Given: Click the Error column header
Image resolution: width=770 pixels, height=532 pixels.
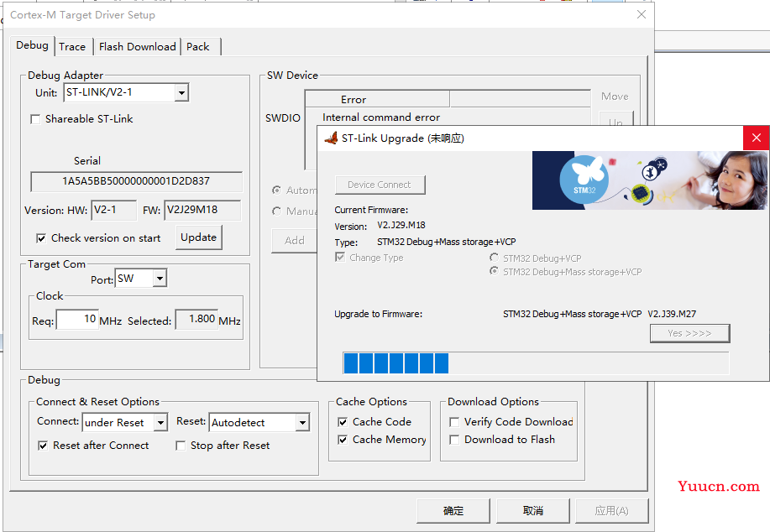Looking at the screenshot, I should (x=377, y=100).
